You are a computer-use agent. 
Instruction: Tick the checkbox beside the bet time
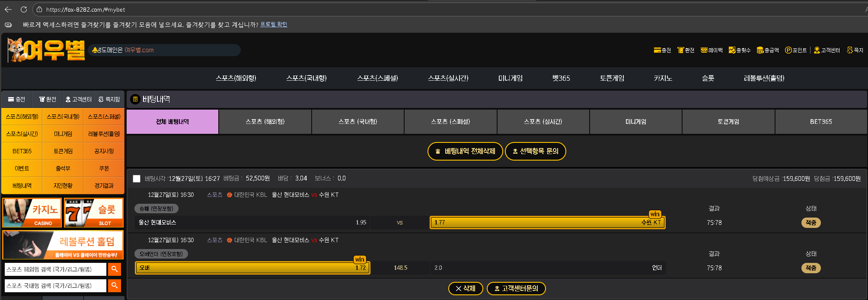click(137, 179)
